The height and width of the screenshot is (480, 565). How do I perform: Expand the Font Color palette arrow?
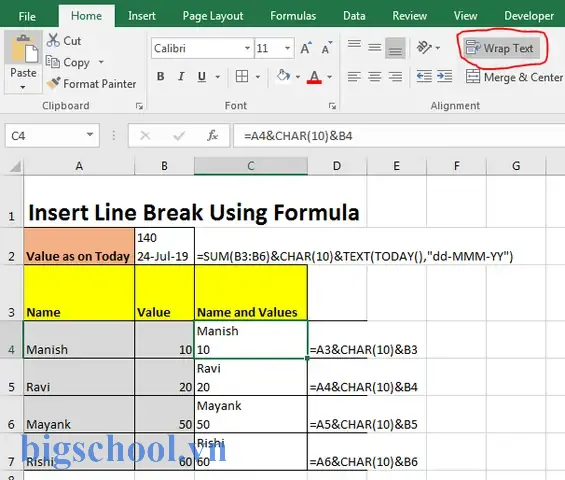coord(329,77)
